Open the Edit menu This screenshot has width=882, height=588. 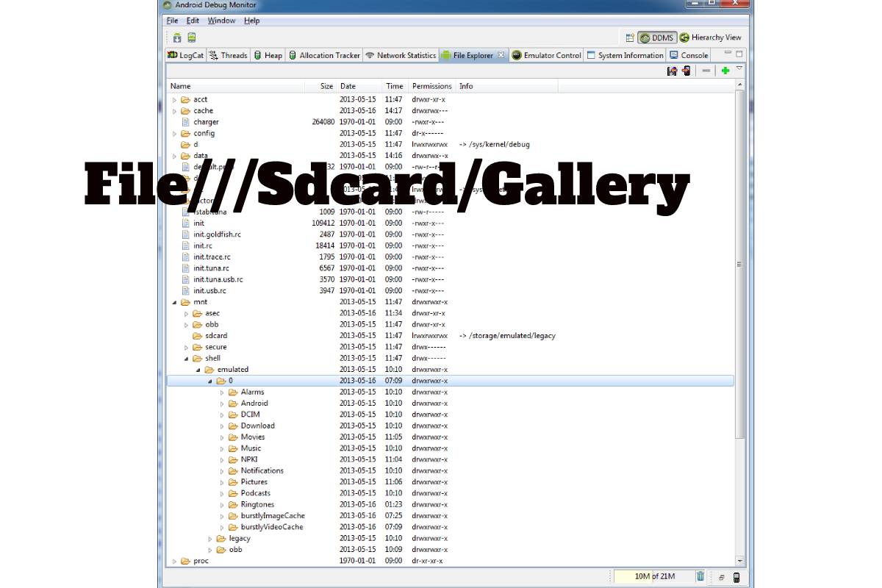click(193, 21)
